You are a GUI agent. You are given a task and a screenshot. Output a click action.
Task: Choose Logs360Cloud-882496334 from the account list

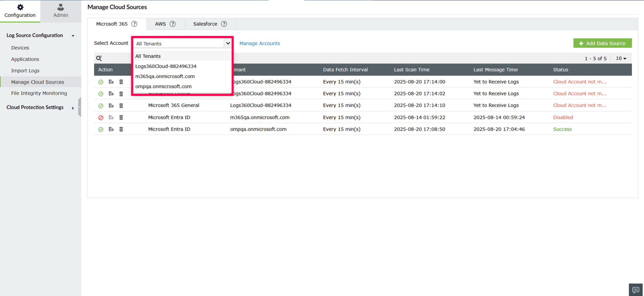pos(182,66)
